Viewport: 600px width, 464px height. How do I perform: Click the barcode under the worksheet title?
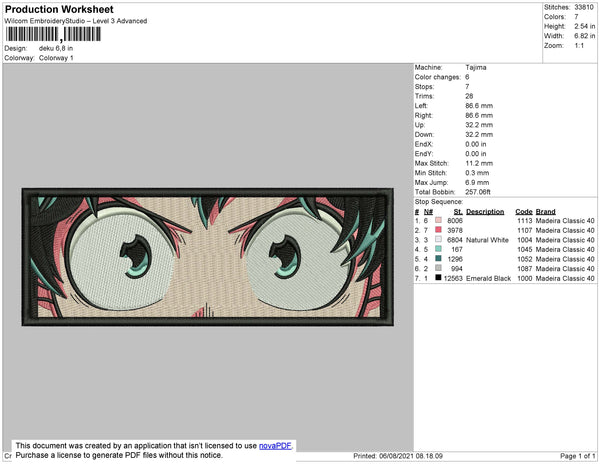53,34
